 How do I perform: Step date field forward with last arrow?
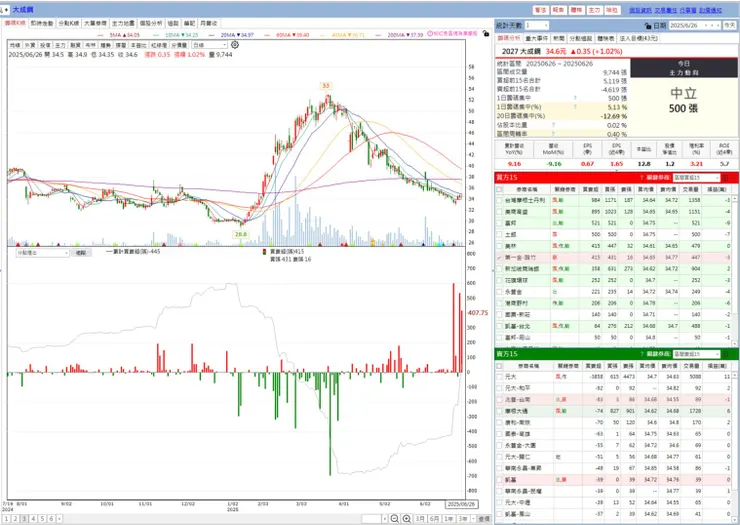point(718,25)
